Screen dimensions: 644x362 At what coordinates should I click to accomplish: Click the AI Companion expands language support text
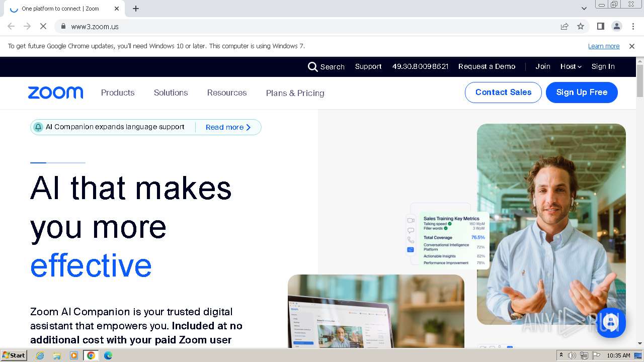tap(115, 127)
